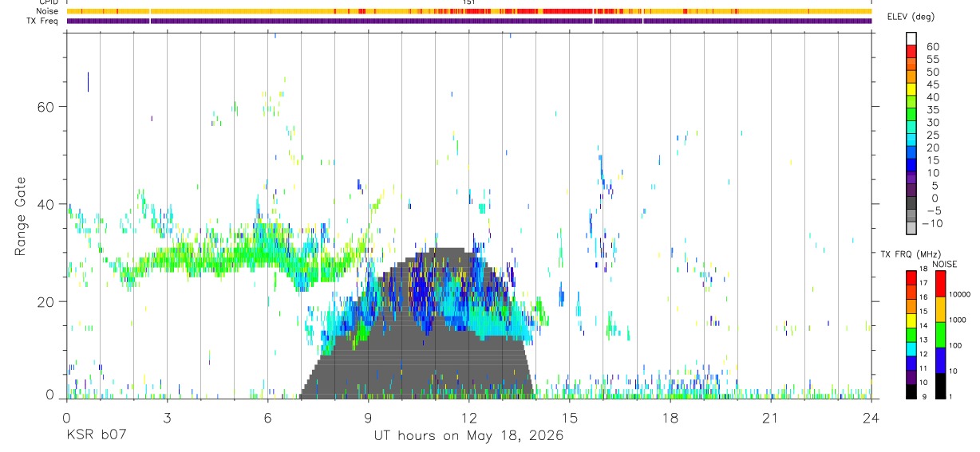
Task: Click the '6' hour tick label
Action: tap(267, 417)
